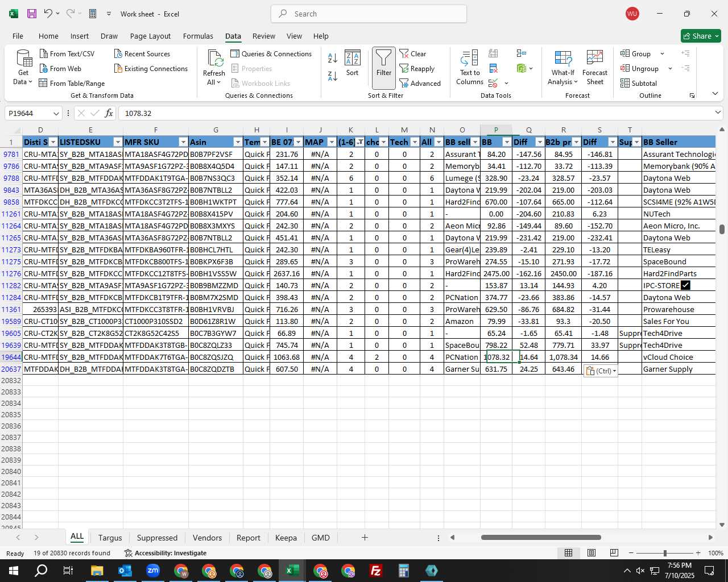Click Ungroup button
Viewport: 728px width, 582px height.
coord(640,68)
